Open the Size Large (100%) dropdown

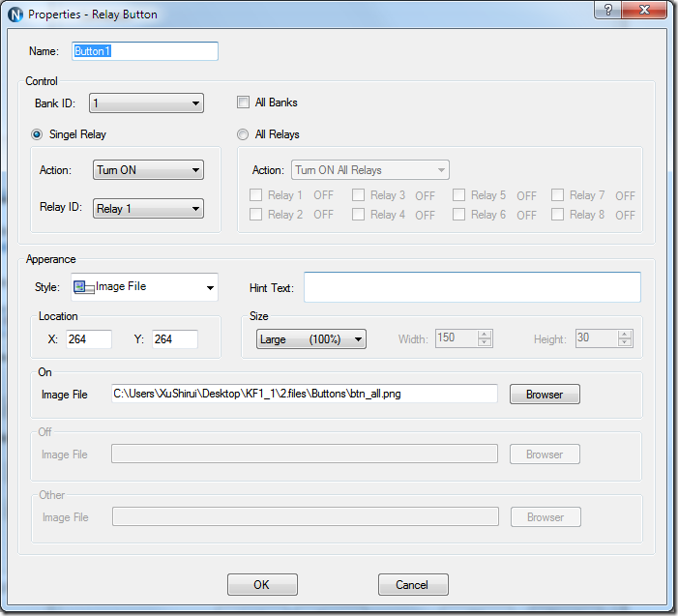[x=311, y=339]
